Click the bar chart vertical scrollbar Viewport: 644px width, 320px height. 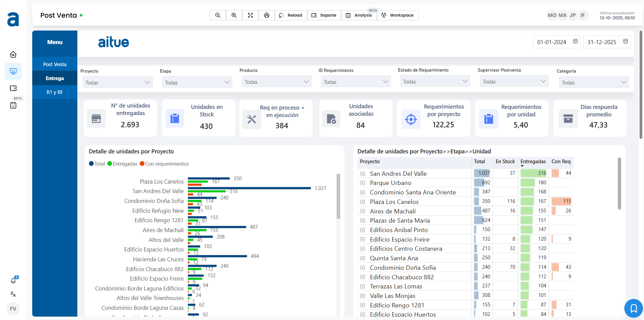[x=338, y=196]
